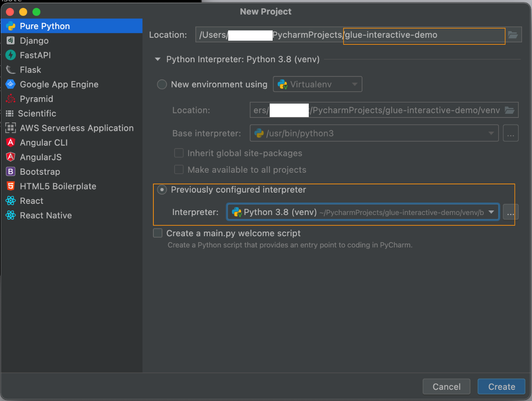Click the React Native atom icon

[11, 215]
